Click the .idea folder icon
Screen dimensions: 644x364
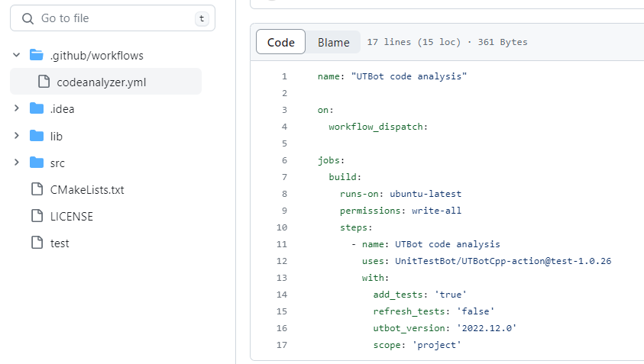point(36,108)
